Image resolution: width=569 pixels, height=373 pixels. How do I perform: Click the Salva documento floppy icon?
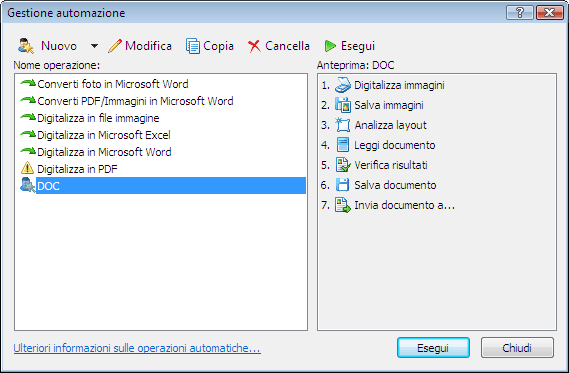point(342,185)
